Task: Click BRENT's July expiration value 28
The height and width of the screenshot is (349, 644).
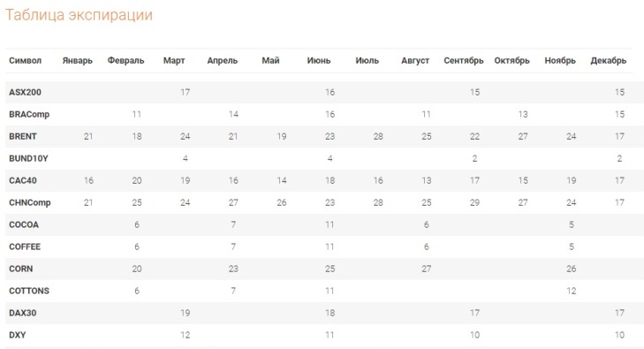Action: (378, 136)
